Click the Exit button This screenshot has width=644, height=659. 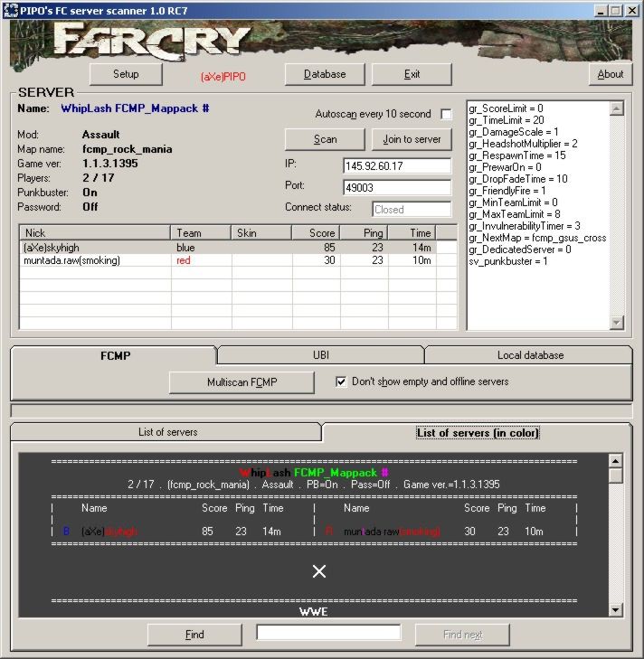click(412, 74)
